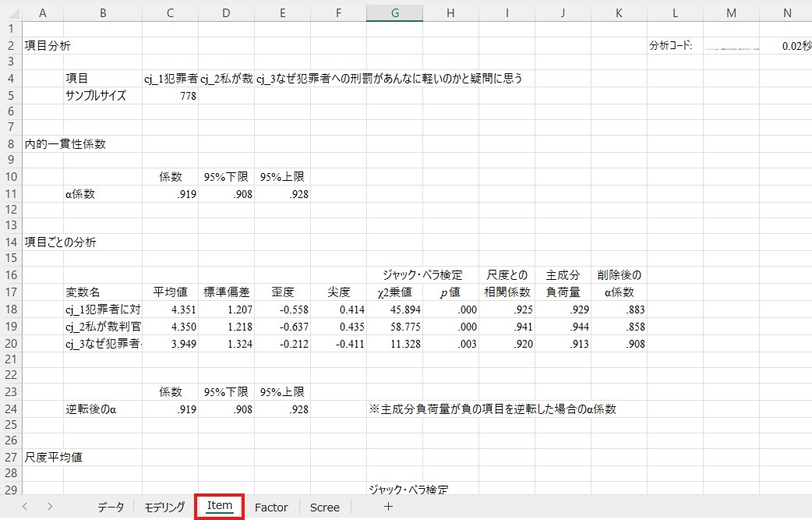Image resolution: width=812 pixels, height=520 pixels.
Task: Select column G header
Action: (x=394, y=13)
